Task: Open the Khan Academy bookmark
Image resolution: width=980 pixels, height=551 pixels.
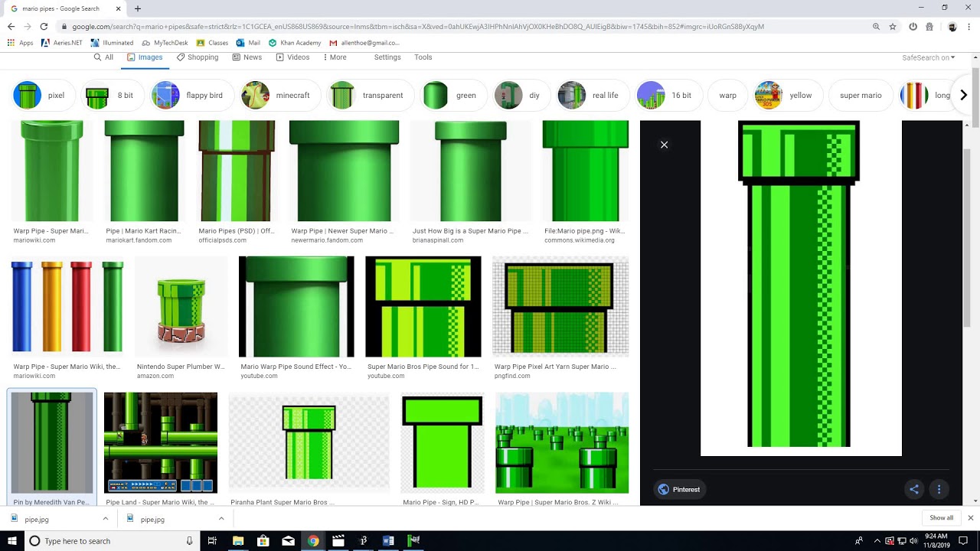Action: (295, 43)
